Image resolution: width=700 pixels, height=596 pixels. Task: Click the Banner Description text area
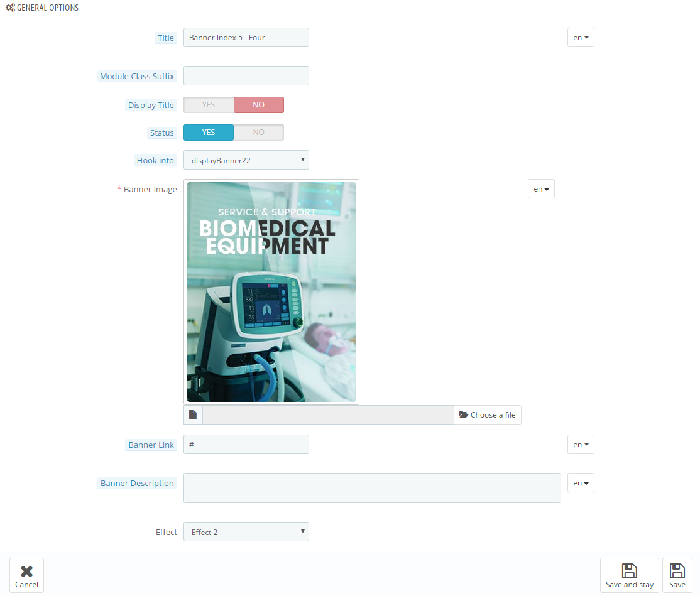click(372, 488)
